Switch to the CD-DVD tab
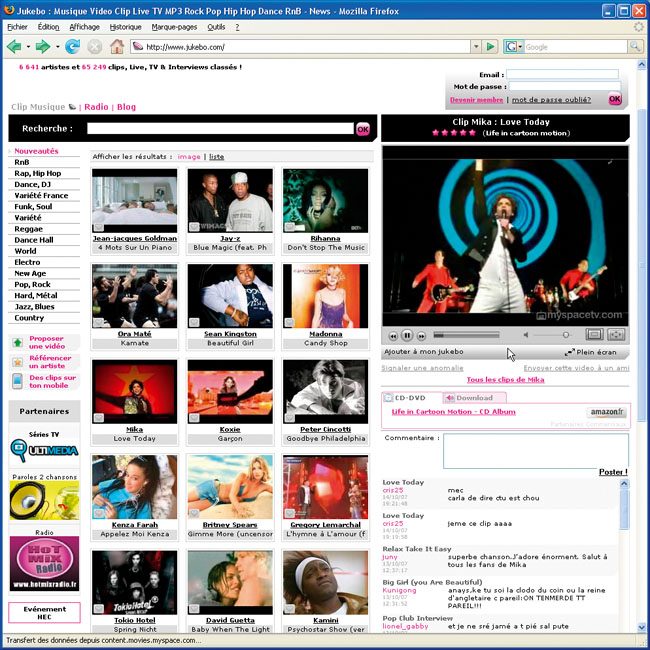The width and height of the screenshot is (650, 650). pyautogui.click(x=411, y=398)
